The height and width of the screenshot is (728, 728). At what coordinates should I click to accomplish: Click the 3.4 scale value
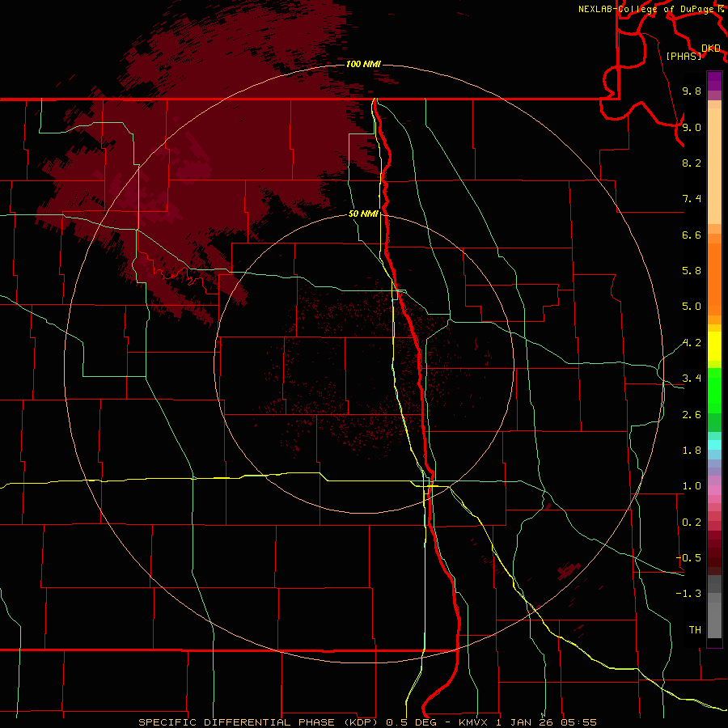tap(692, 379)
